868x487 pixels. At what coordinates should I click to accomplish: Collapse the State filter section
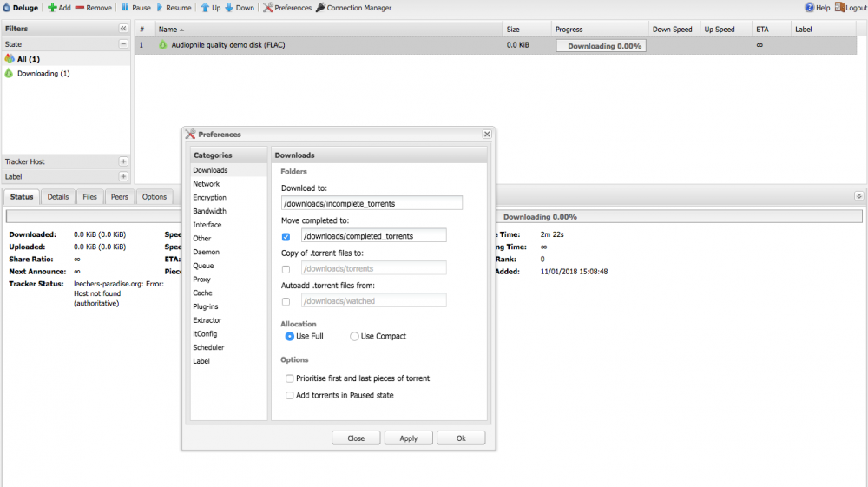pos(123,43)
